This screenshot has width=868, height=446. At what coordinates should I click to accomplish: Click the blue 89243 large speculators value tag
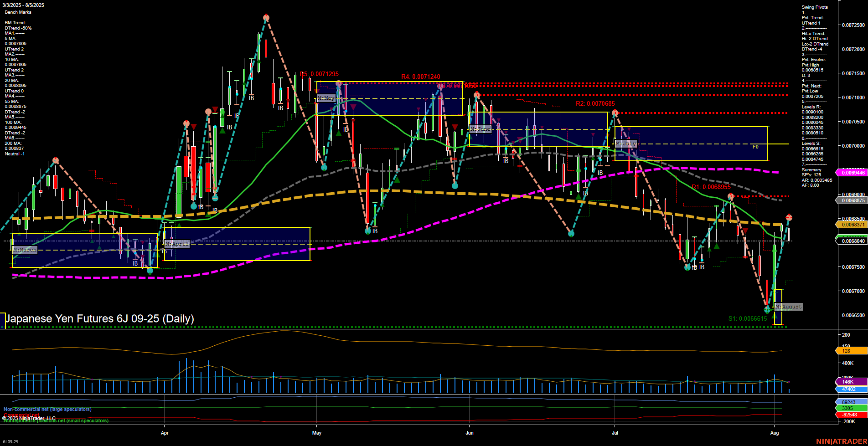coord(850,401)
